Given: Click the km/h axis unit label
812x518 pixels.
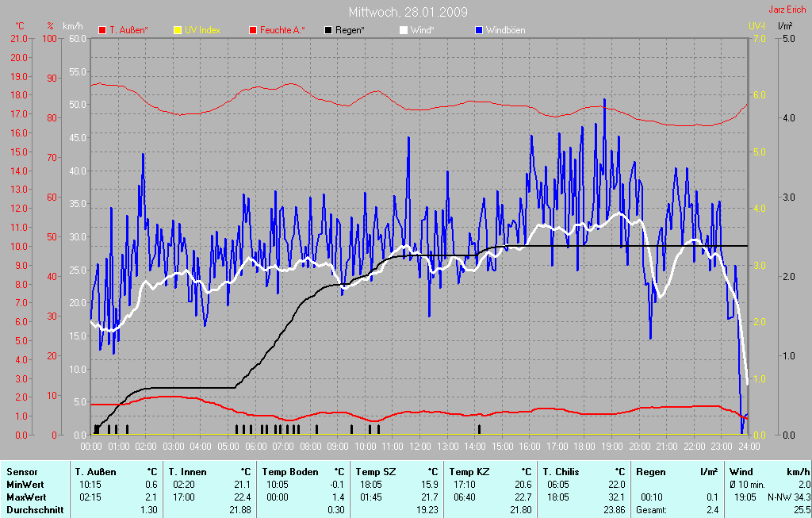Looking at the screenshot, I should point(74,26).
